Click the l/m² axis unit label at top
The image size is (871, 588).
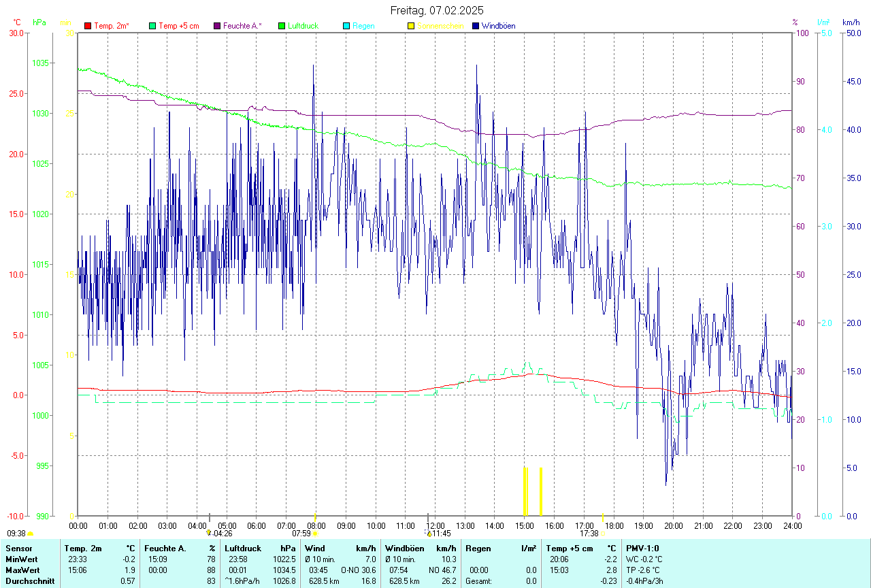(x=823, y=22)
